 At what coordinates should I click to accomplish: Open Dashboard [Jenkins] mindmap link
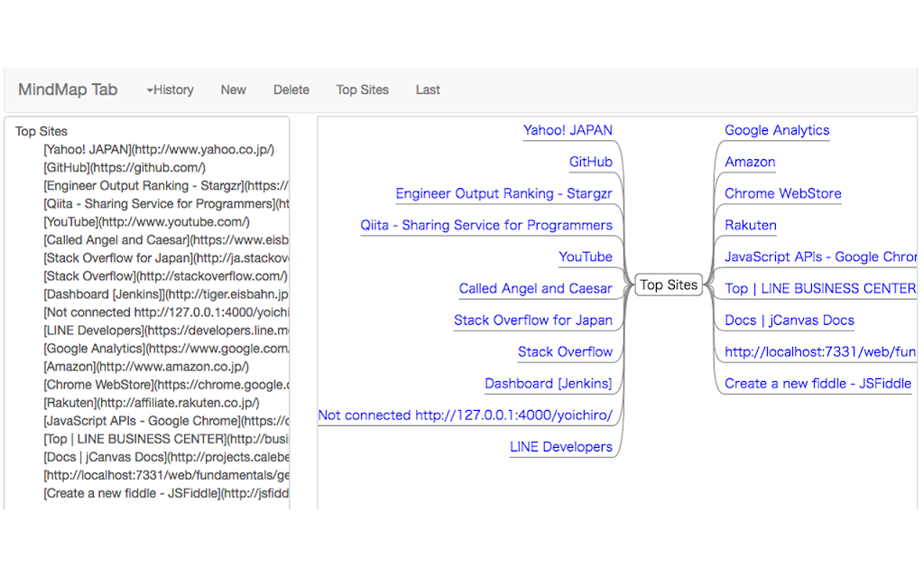549,384
